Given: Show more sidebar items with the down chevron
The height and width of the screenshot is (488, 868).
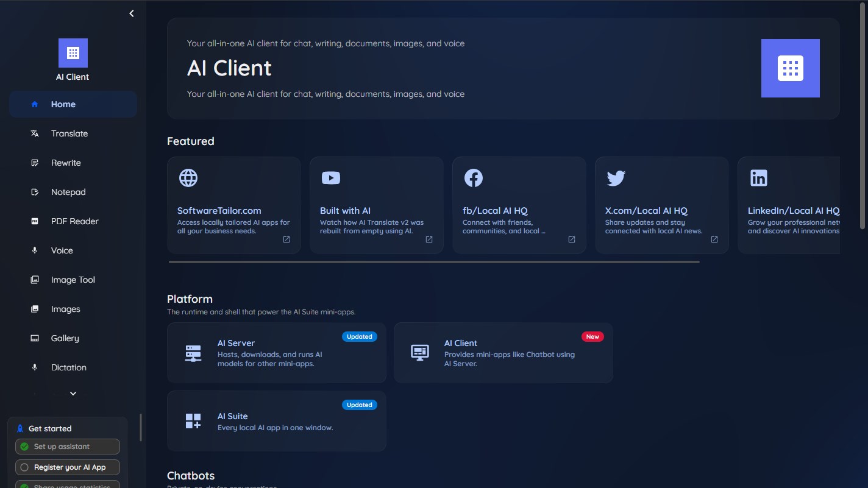Looking at the screenshot, I should pyautogui.click(x=73, y=394).
